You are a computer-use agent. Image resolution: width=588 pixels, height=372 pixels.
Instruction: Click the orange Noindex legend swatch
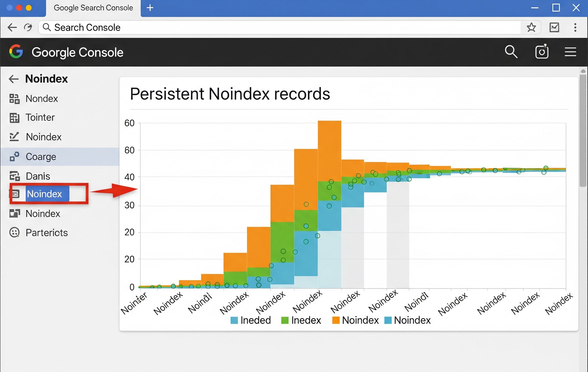336,320
